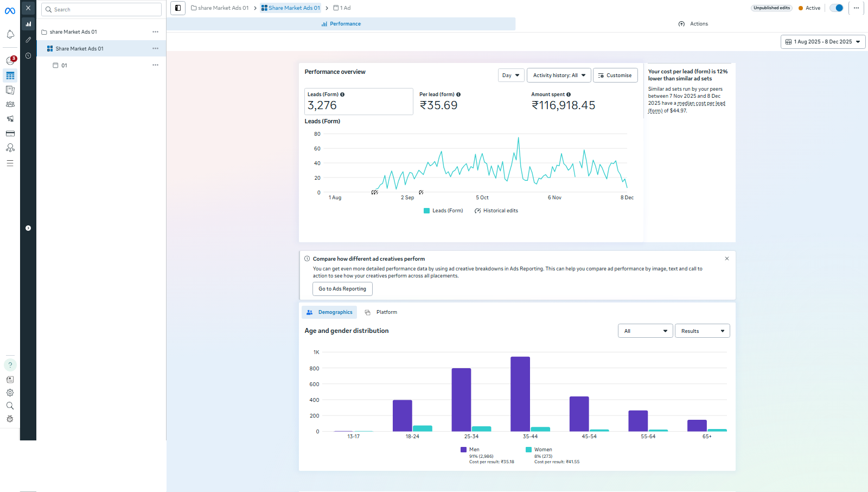Open the Results metric dropdown
Screen dimensions: 868x492
(702, 331)
